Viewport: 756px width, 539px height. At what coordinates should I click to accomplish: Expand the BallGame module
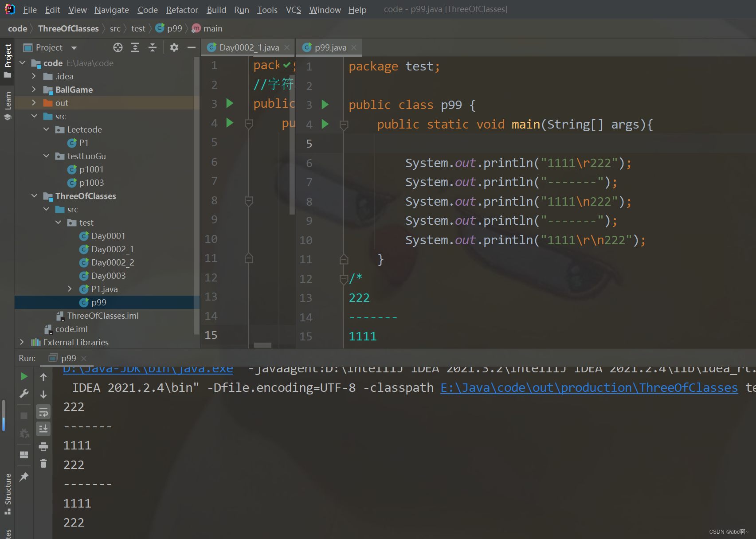point(34,90)
